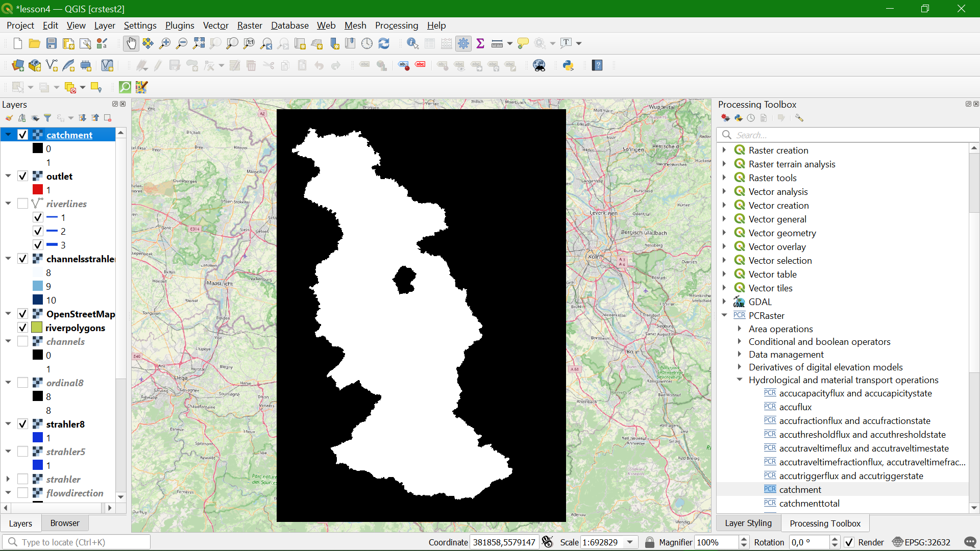Screen dimensions: 980x551
Task: Open the Temporal Controller panel
Action: [367, 43]
